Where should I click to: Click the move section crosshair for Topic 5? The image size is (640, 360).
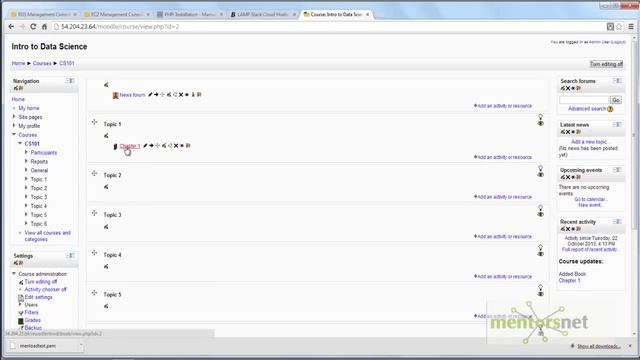click(94, 293)
